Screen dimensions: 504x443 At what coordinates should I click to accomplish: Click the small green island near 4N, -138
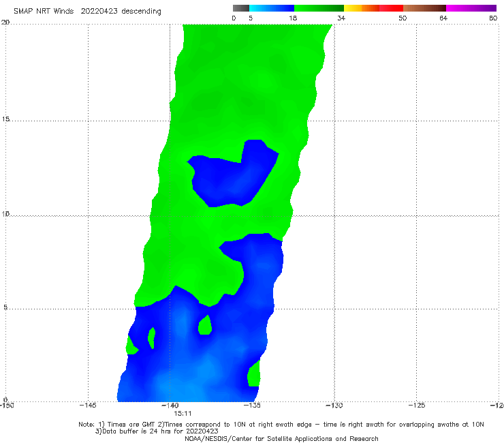(205, 326)
